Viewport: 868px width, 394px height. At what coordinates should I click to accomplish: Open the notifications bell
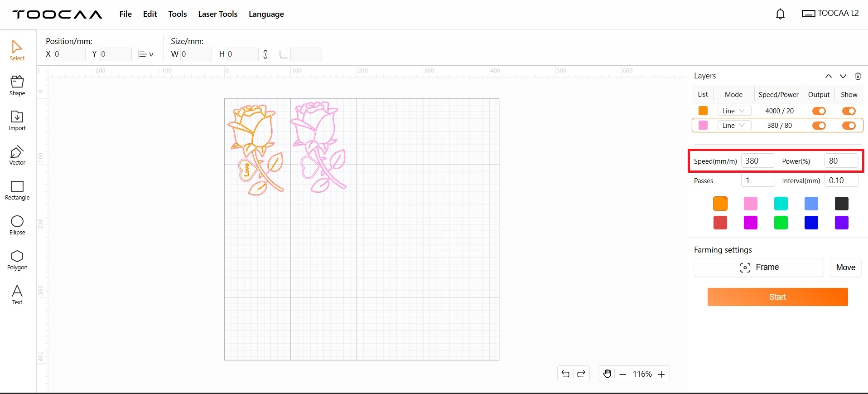pos(780,14)
